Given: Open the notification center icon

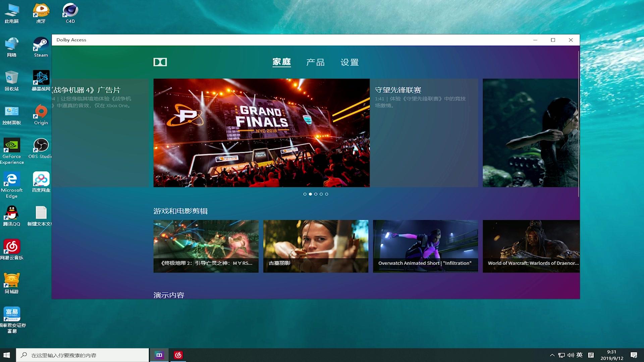Looking at the screenshot, I should point(634,355).
